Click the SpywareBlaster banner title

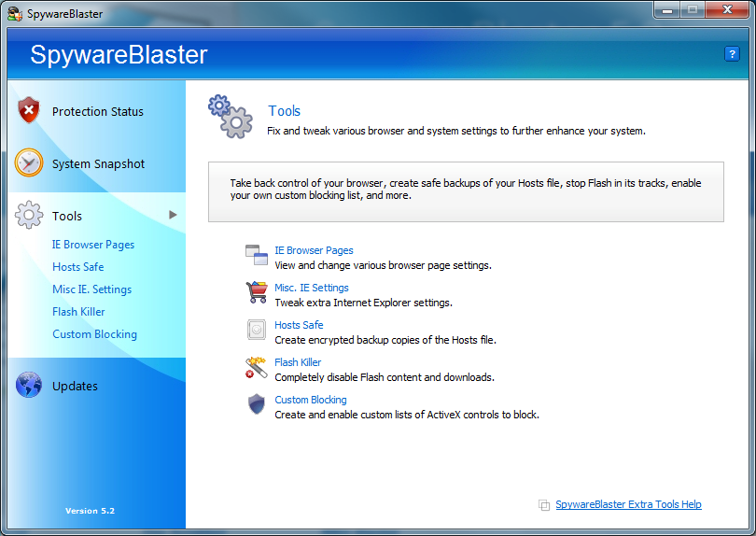(119, 54)
